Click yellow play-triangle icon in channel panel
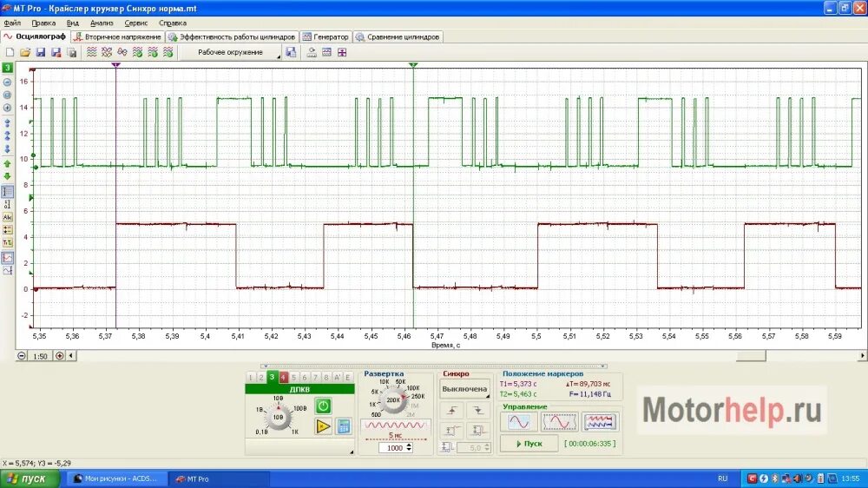The image size is (868, 488). [323, 426]
